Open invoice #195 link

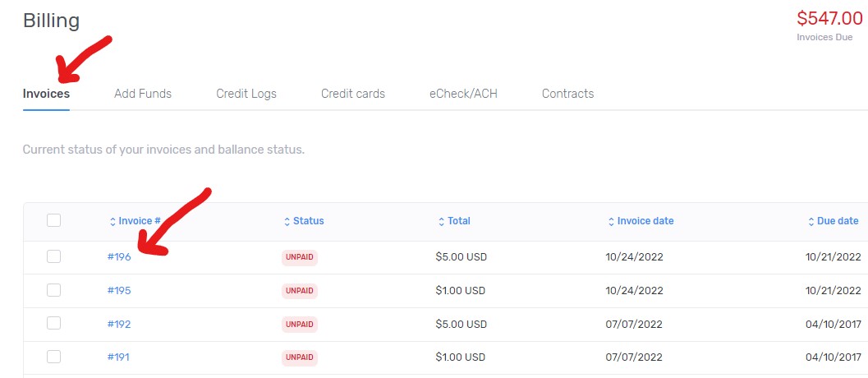tap(119, 290)
